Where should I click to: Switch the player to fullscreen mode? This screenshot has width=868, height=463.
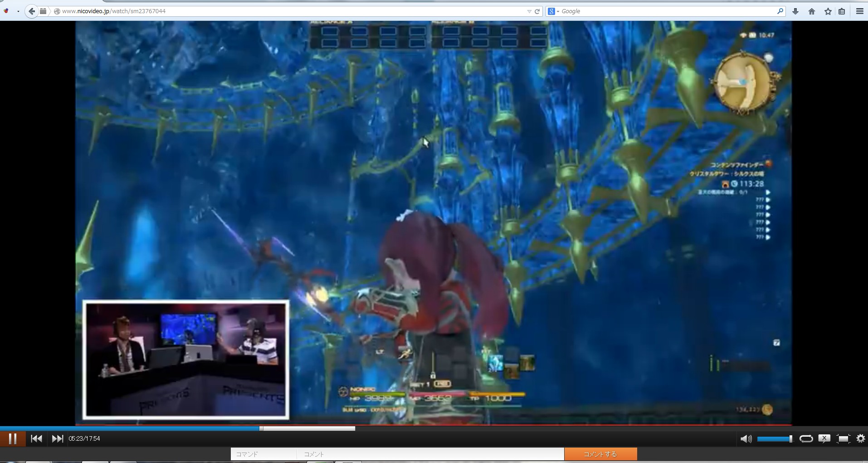[843, 438]
